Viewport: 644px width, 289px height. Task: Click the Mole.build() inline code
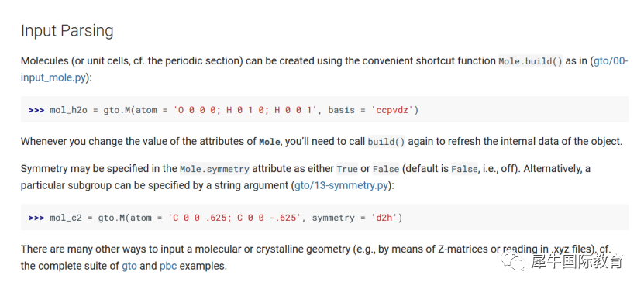tap(530, 61)
